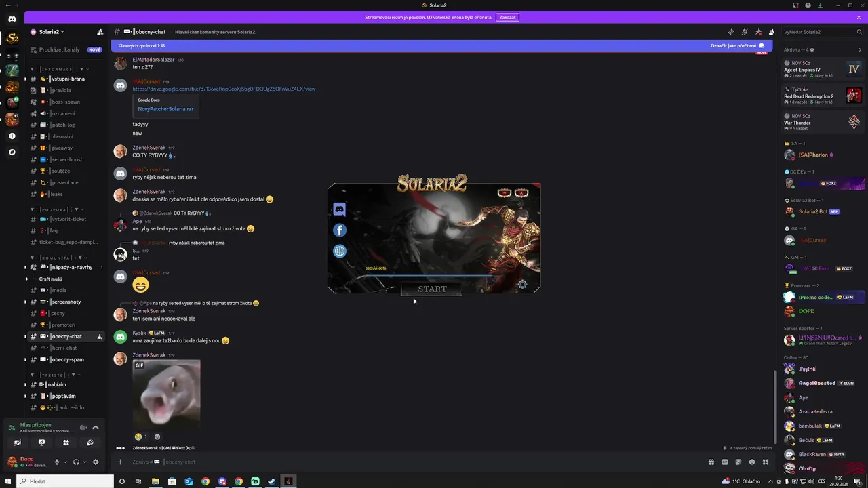Open the GIF picker in message bar
Viewport: 868px width, 488px height.
(725, 462)
